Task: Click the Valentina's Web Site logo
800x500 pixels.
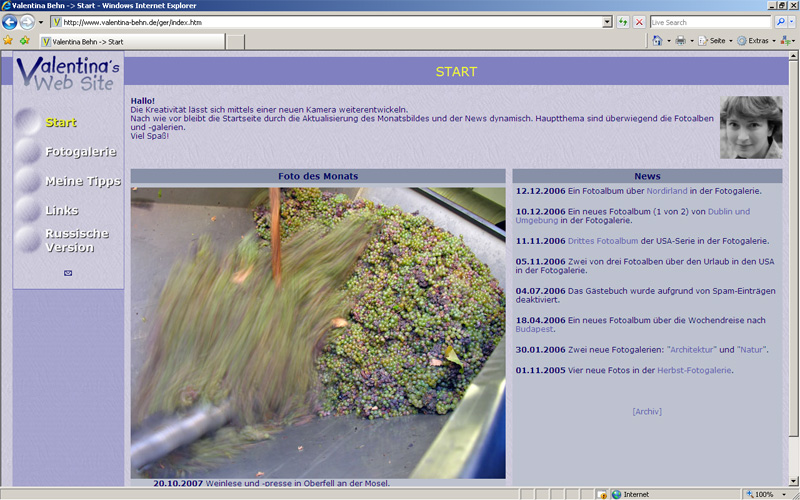Action: [x=68, y=73]
